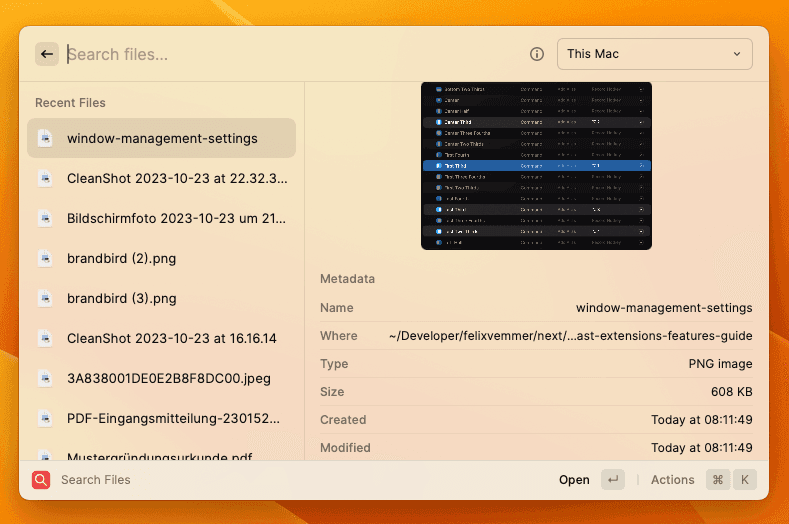The image size is (789, 524).
Task: Select the Mustergründungsurkunde.pdf entry
Action: click(159, 455)
